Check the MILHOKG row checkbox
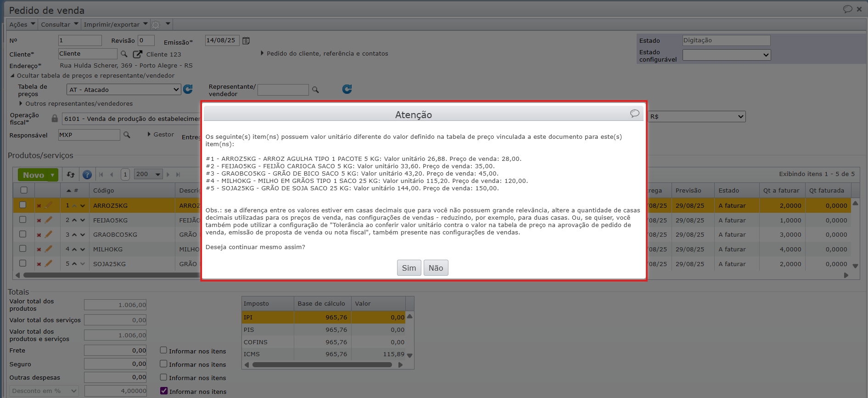 [22, 249]
